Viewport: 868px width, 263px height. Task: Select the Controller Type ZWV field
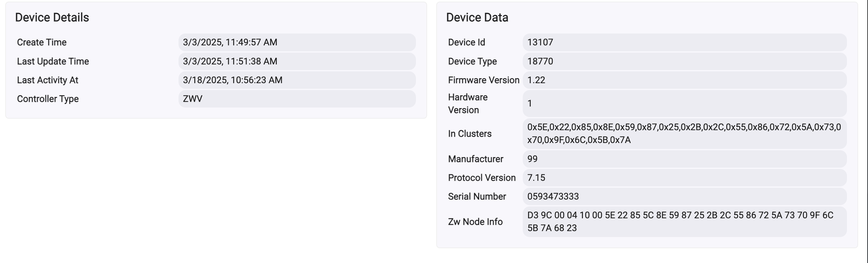[x=297, y=99]
